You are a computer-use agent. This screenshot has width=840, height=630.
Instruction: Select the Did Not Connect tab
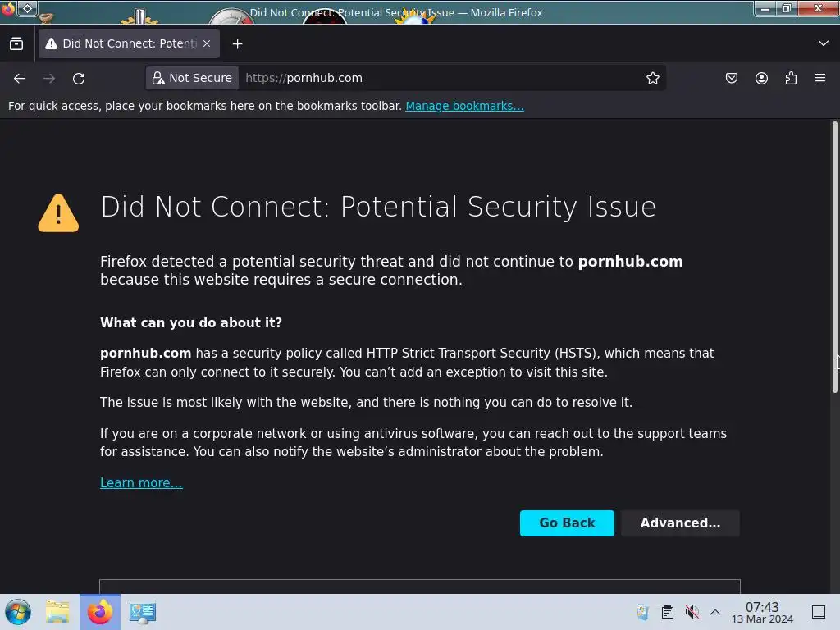(x=129, y=43)
